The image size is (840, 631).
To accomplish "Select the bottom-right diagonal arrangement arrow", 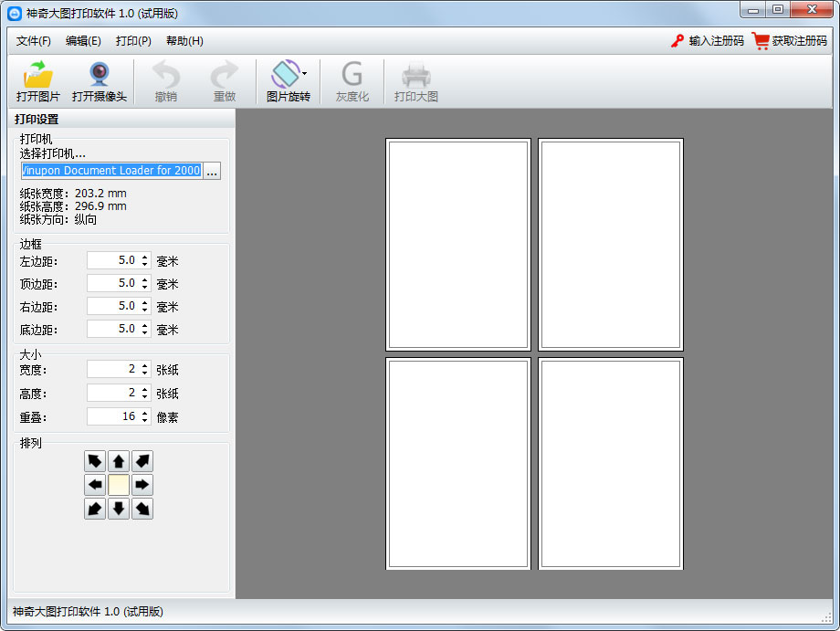I will [x=142, y=509].
